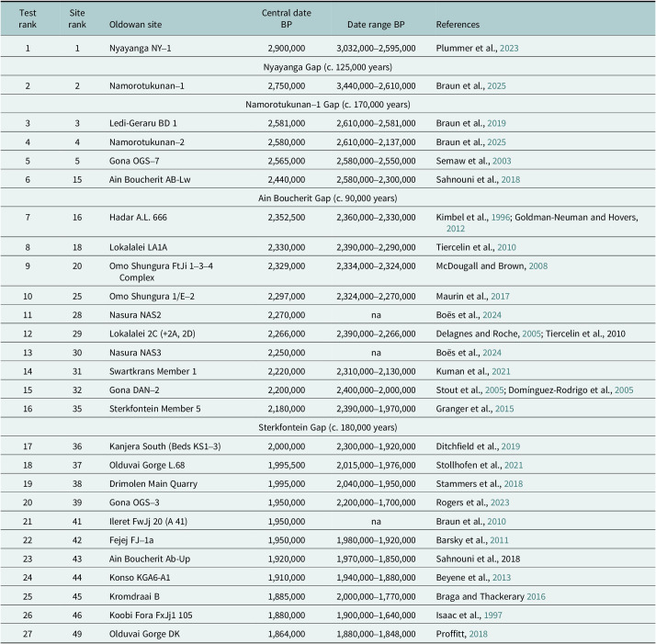Open the 2024 link in the Nasura NAS2 row
The image size is (656, 644).
492,315
